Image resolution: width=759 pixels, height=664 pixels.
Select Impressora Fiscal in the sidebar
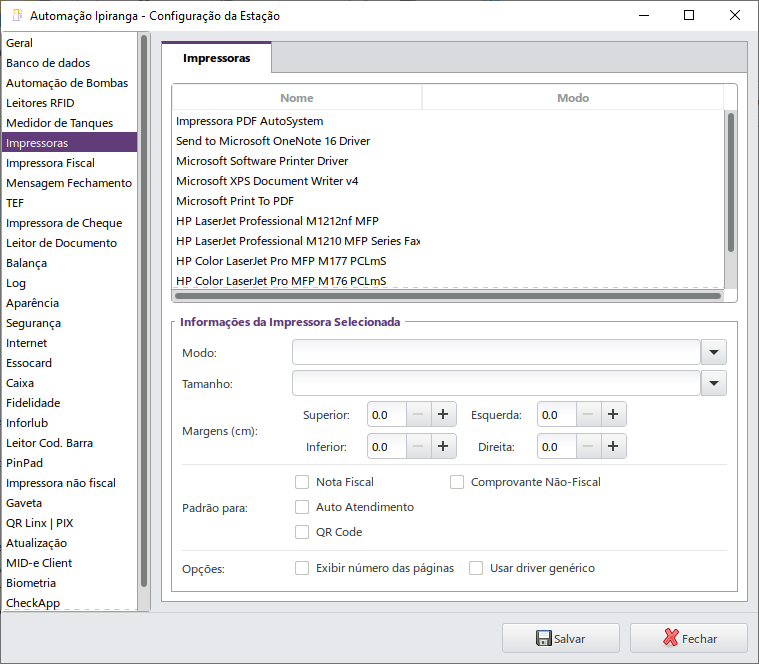click(x=50, y=163)
